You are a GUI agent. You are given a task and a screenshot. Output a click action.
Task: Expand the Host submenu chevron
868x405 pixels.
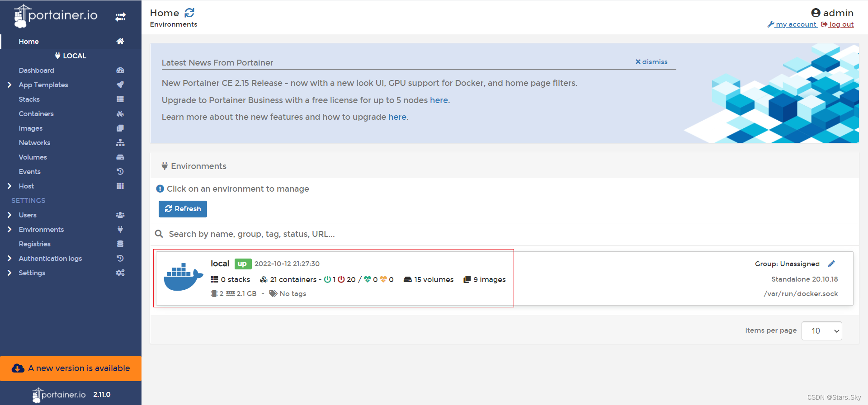pyautogui.click(x=9, y=186)
